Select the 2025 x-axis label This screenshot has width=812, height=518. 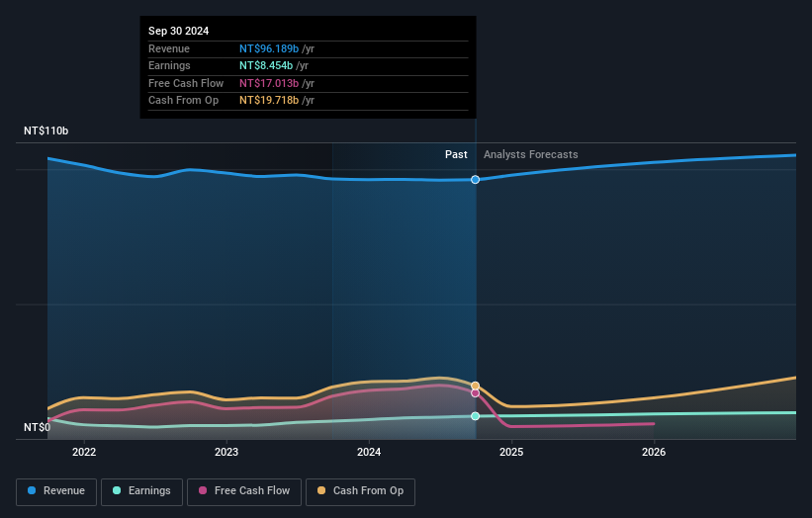pyautogui.click(x=511, y=452)
